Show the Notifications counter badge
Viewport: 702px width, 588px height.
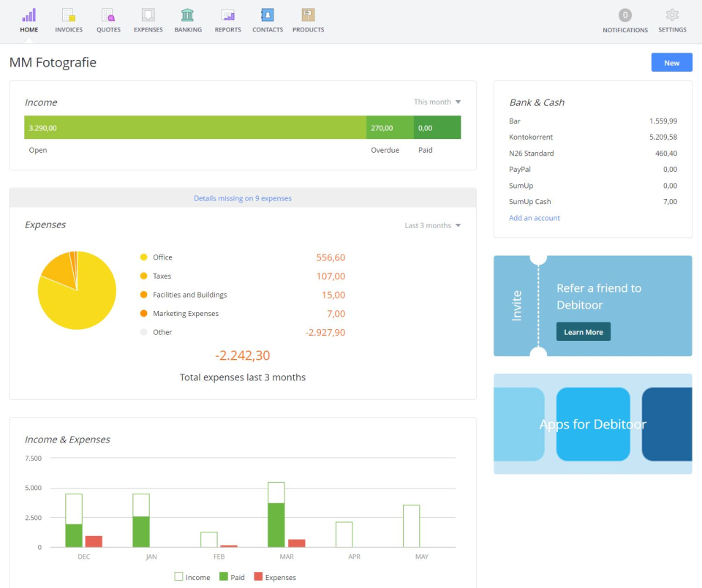click(624, 15)
